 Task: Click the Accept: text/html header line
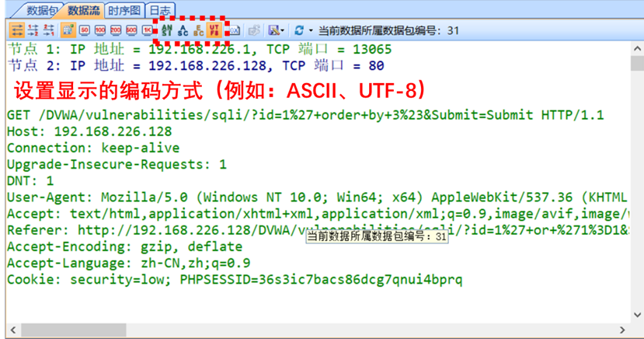tap(318, 214)
